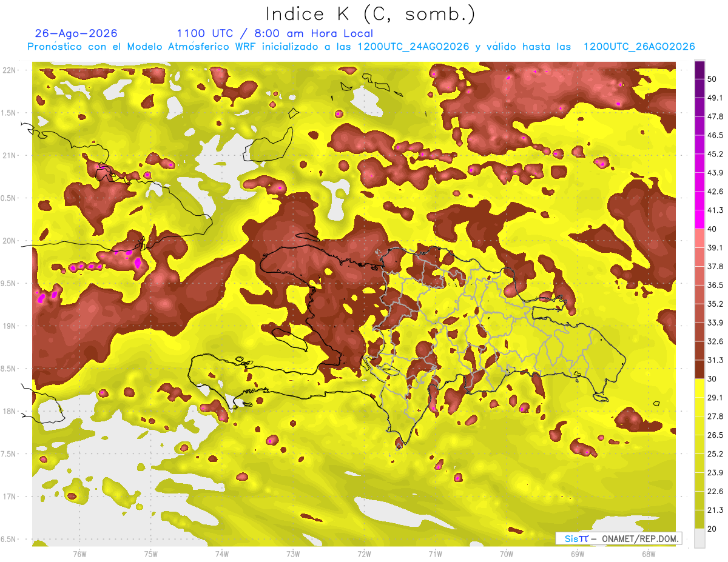Click the longitude axis label "69W"
This screenshot has width=728, height=562.
[578, 555]
